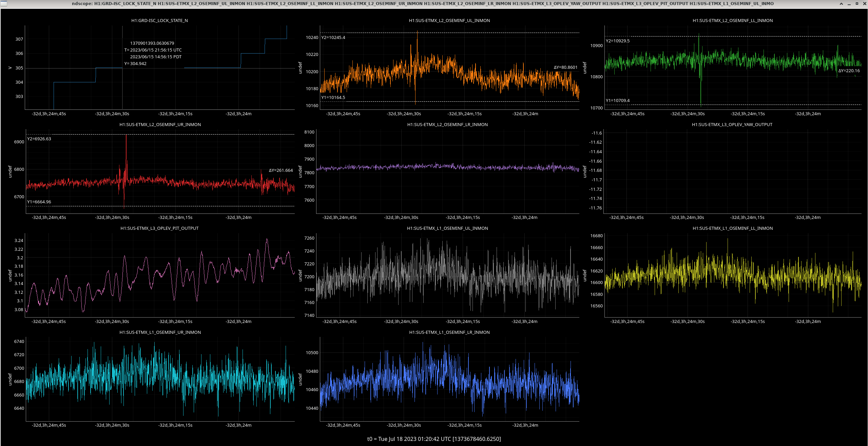Click the T cursor timestamp label in lock state plot
The width and height of the screenshot is (868, 446).
tap(153, 50)
